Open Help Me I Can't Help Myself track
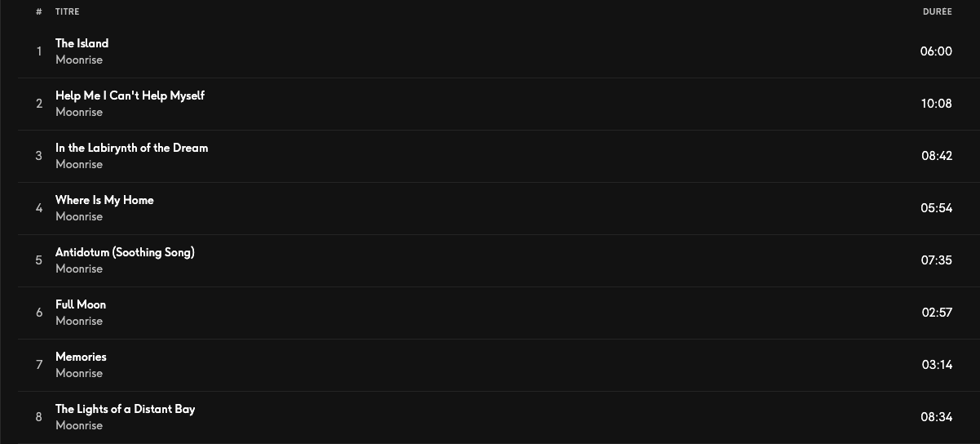Screen dimensions: 980x444 click(130, 95)
